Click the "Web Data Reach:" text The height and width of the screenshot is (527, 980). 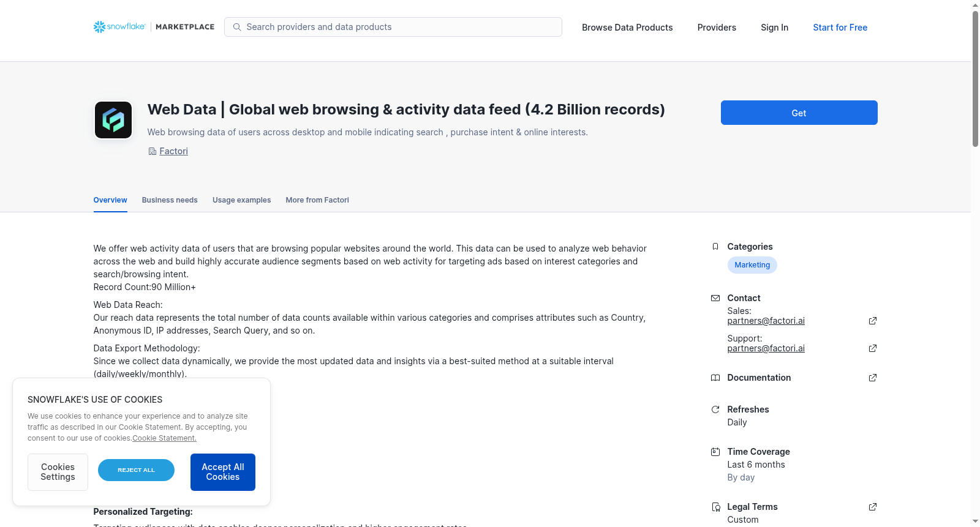point(128,305)
